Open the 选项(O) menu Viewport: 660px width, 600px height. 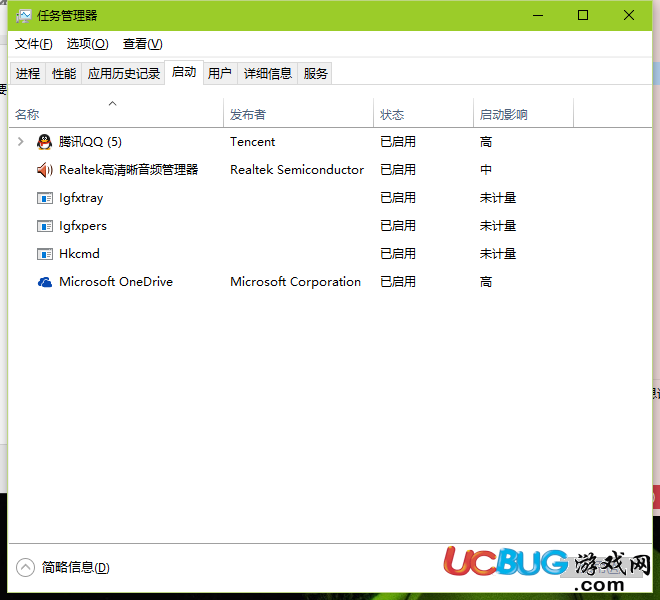coord(88,44)
